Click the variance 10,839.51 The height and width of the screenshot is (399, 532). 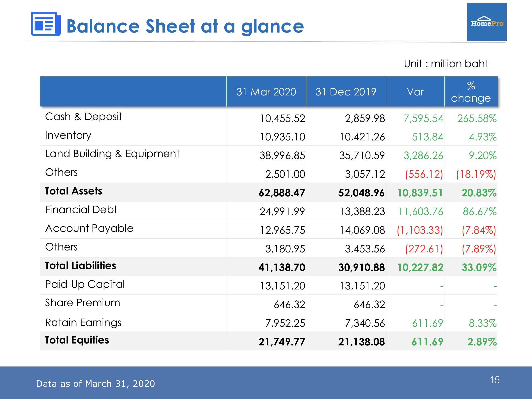[420, 193]
